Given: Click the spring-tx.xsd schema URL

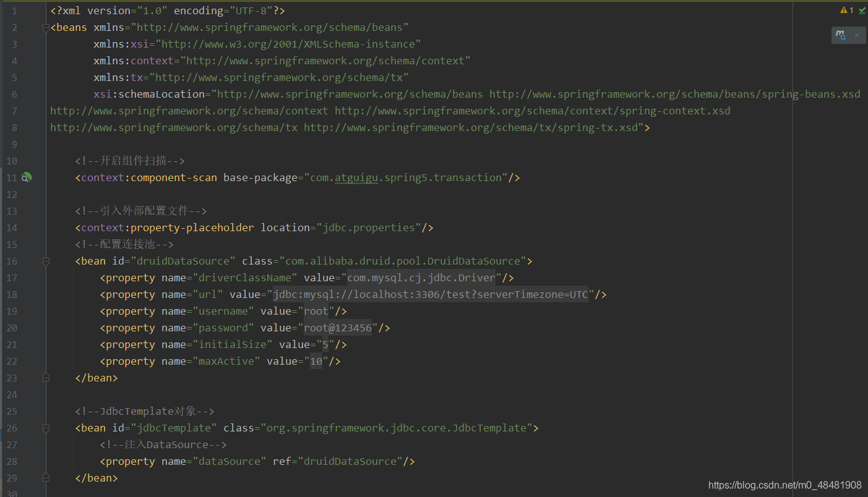Looking at the screenshot, I should pos(471,127).
